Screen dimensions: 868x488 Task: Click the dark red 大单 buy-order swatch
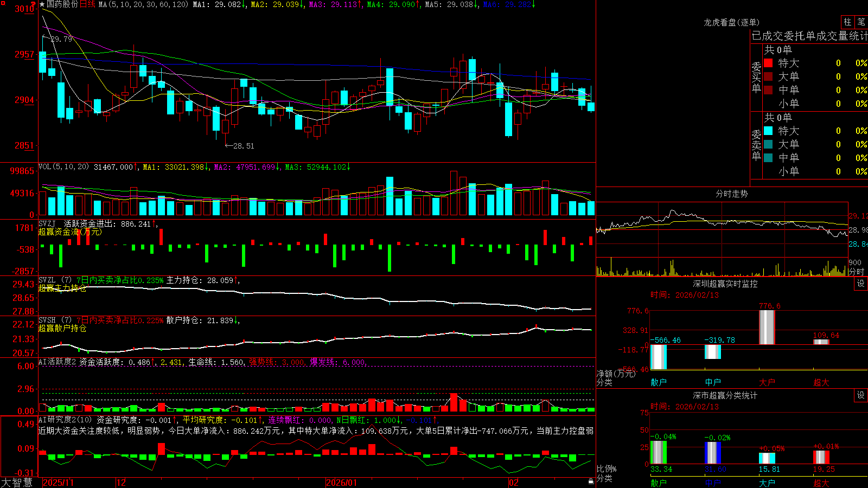[x=768, y=76]
